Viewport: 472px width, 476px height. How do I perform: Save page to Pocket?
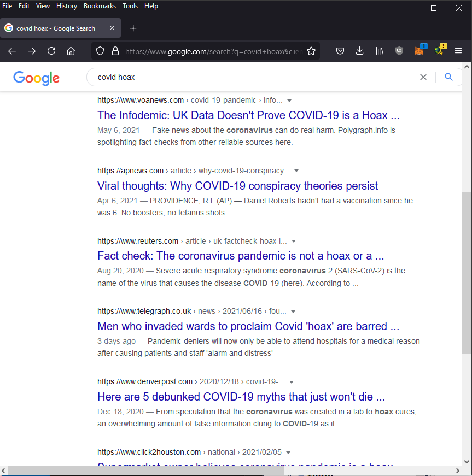coord(340,51)
